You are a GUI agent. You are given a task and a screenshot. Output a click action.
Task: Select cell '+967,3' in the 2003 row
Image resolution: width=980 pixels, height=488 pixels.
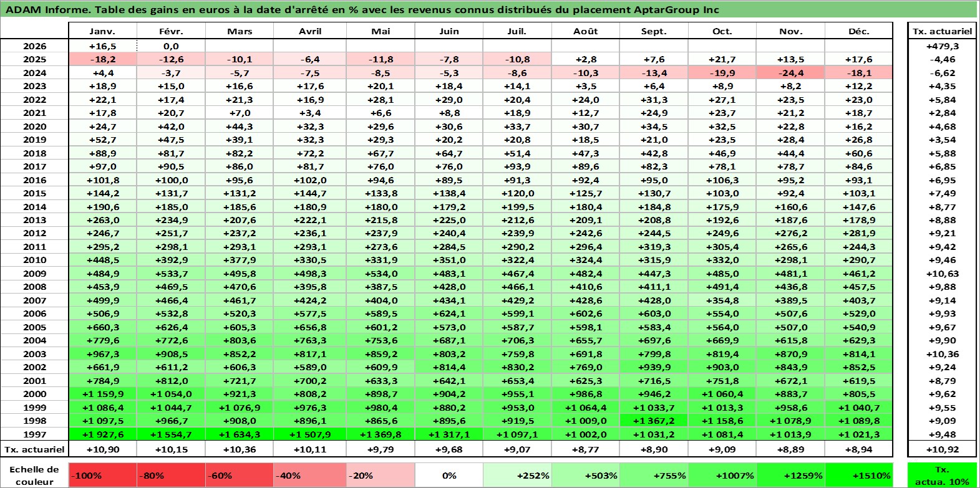tap(102, 354)
